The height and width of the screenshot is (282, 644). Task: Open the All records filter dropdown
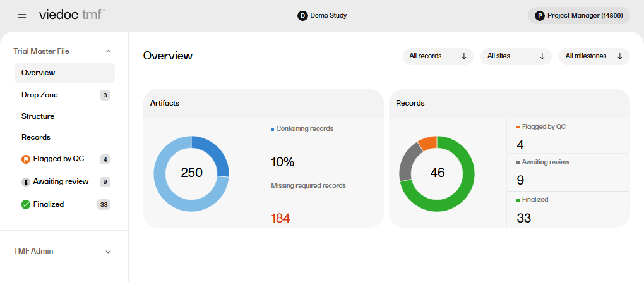438,56
